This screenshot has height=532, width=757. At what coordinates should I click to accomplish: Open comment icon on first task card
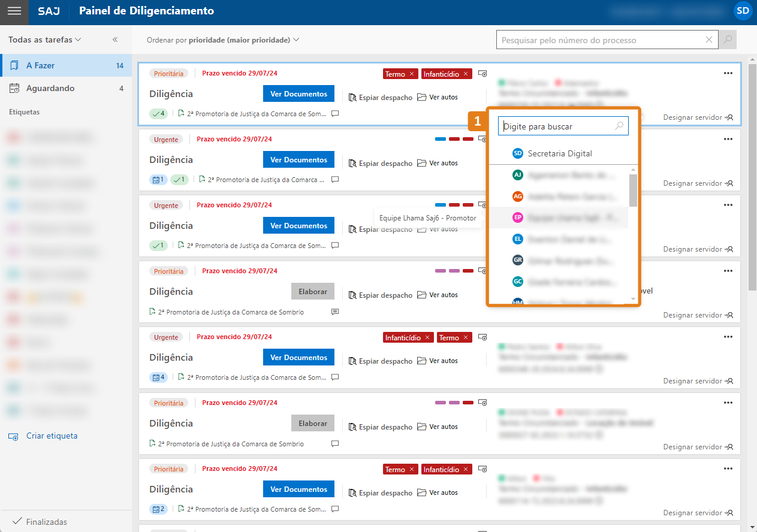point(335,113)
